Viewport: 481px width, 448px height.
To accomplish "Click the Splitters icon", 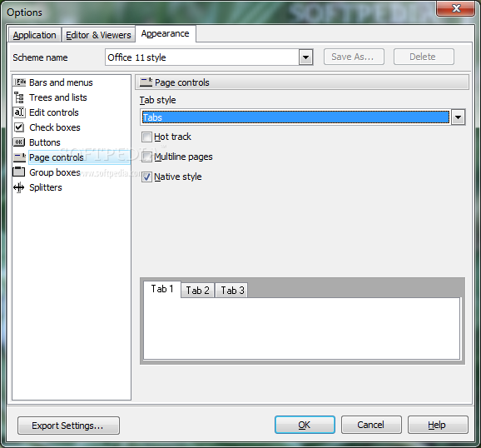I will pyautogui.click(x=19, y=187).
